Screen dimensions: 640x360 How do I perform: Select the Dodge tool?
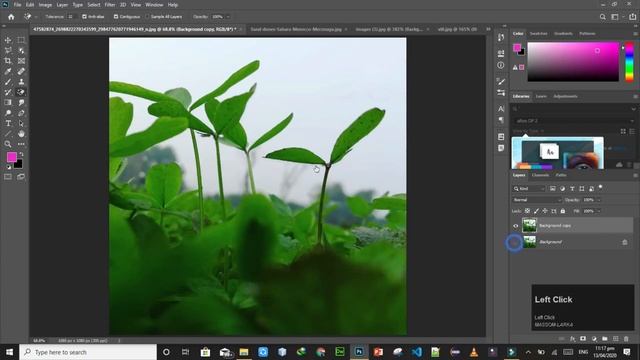8,113
